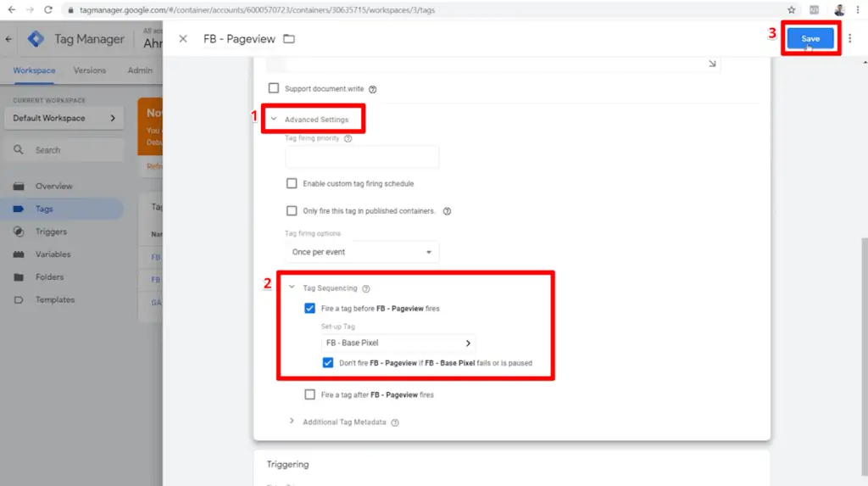Expand Additional Tag Metadata section

292,422
